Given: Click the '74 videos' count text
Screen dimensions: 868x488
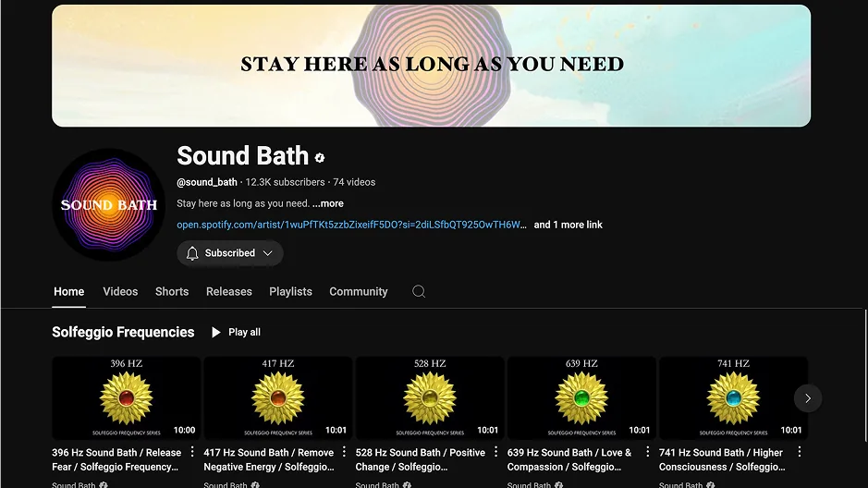Looking at the screenshot, I should [x=354, y=182].
